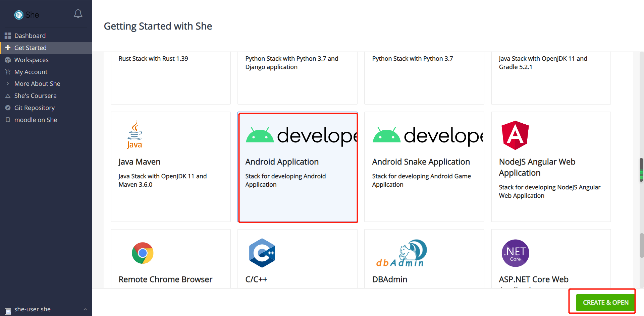Click the Chrome browser logo
The width and height of the screenshot is (644, 316).
(143, 253)
